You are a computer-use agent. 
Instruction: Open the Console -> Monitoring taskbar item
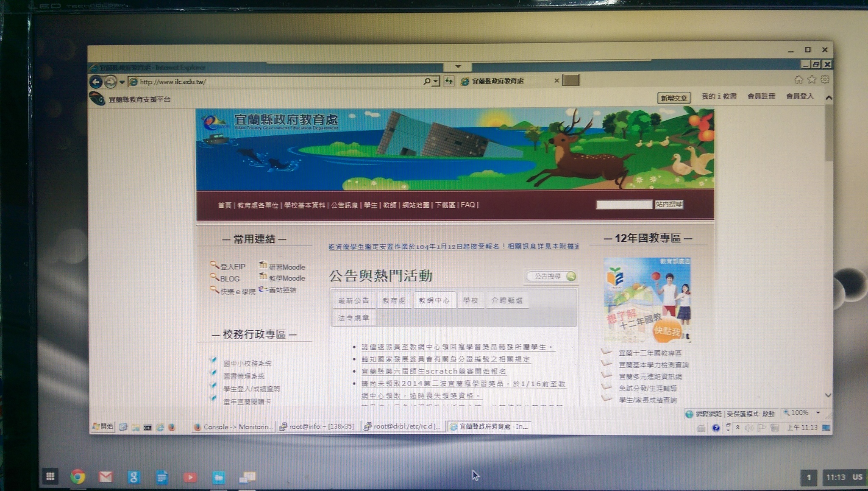232,427
